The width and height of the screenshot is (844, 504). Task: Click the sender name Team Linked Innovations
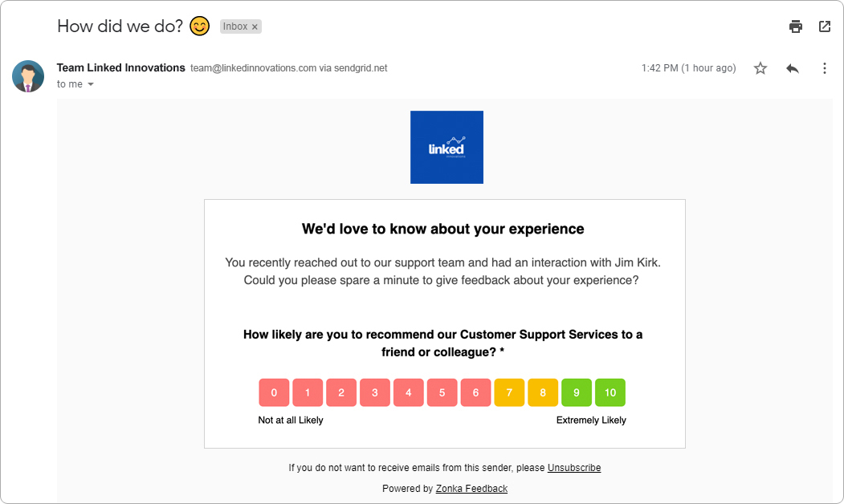(120, 67)
